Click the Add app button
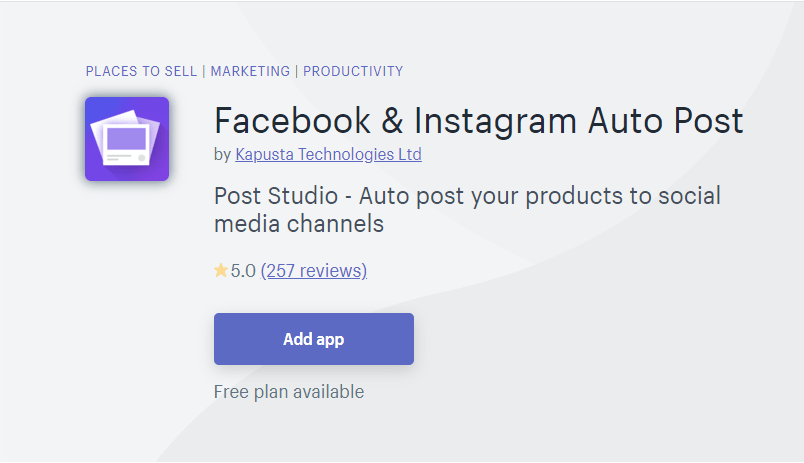The height and width of the screenshot is (463, 804). tap(314, 339)
